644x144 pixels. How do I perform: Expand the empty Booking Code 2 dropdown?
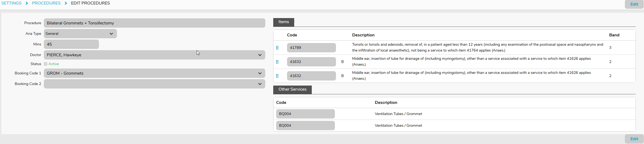pyautogui.click(x=154, y=84)
